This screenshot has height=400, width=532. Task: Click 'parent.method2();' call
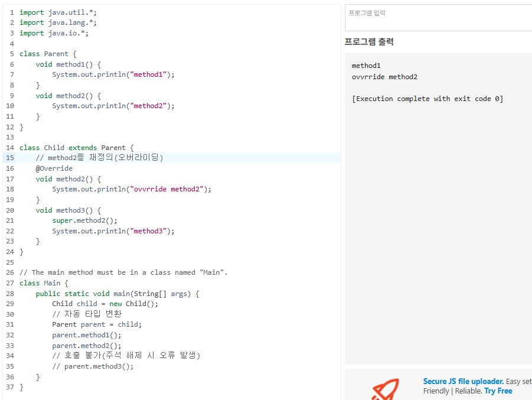pos(87,346)
